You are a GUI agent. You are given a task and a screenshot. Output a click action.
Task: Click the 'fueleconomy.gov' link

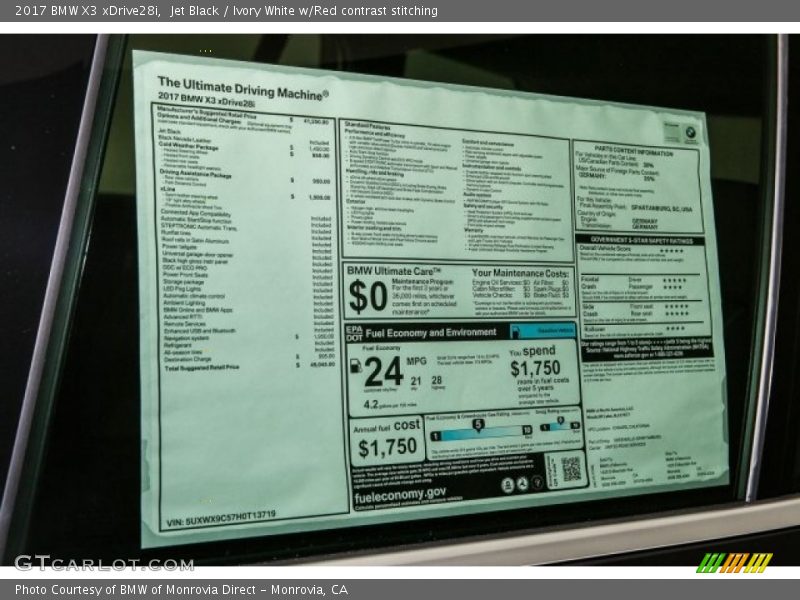400,494
